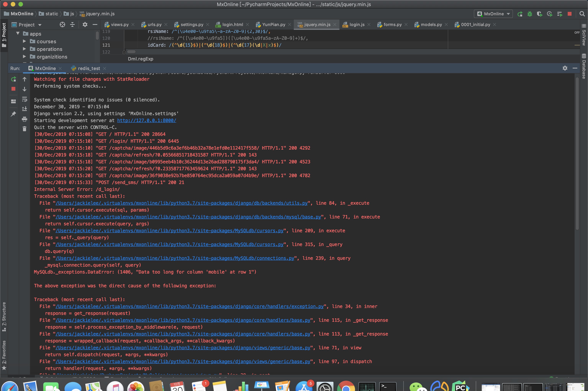Image resolution: width=588 pixels, height=391 pixels.
Task: Click the Locate current file target icon in Project panel
Action: coord(62,24)
